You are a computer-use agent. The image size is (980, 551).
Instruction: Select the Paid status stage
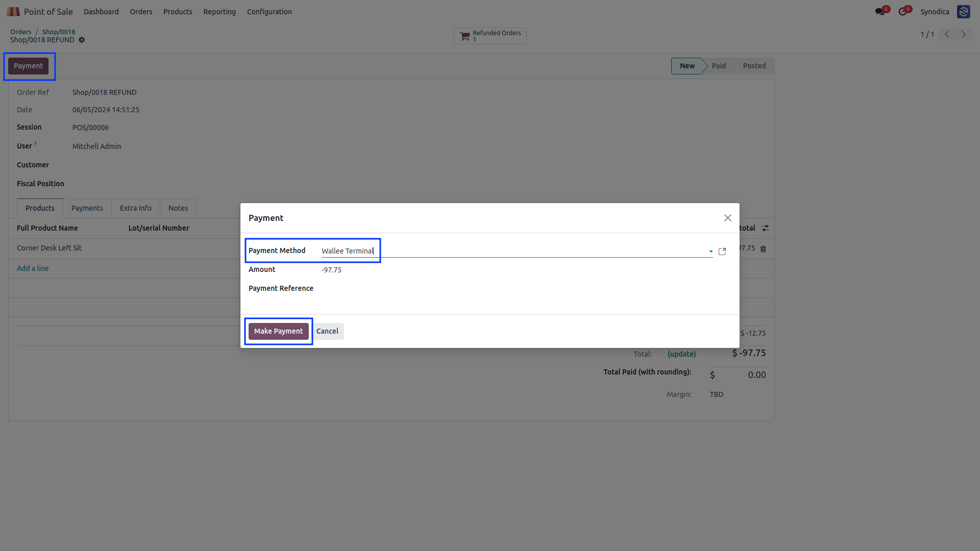point(719,66)
